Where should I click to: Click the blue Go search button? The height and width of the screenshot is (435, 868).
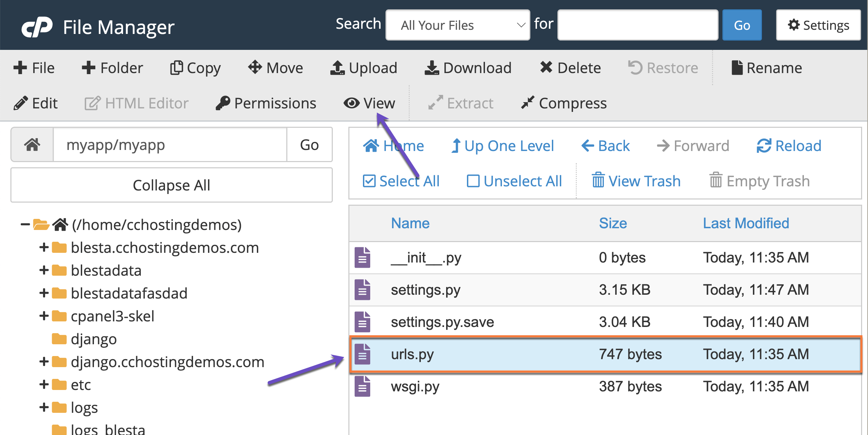pyautogui.click(x=741, y=25)
